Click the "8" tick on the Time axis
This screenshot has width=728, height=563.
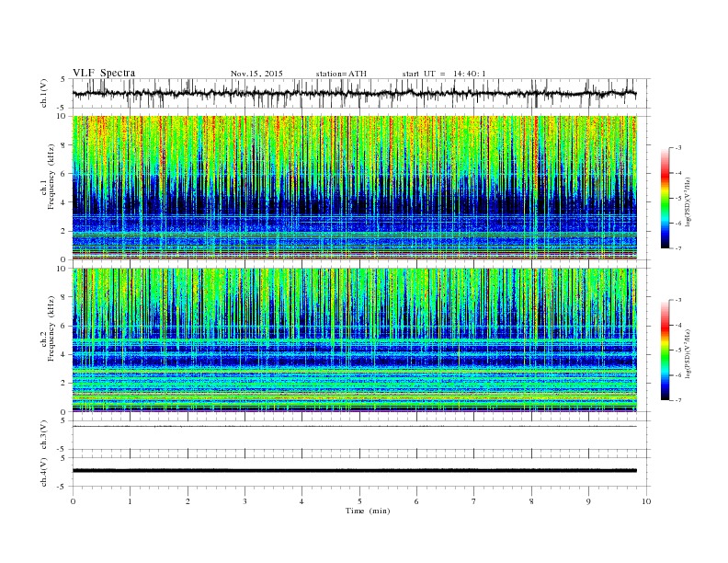[531, 501]
